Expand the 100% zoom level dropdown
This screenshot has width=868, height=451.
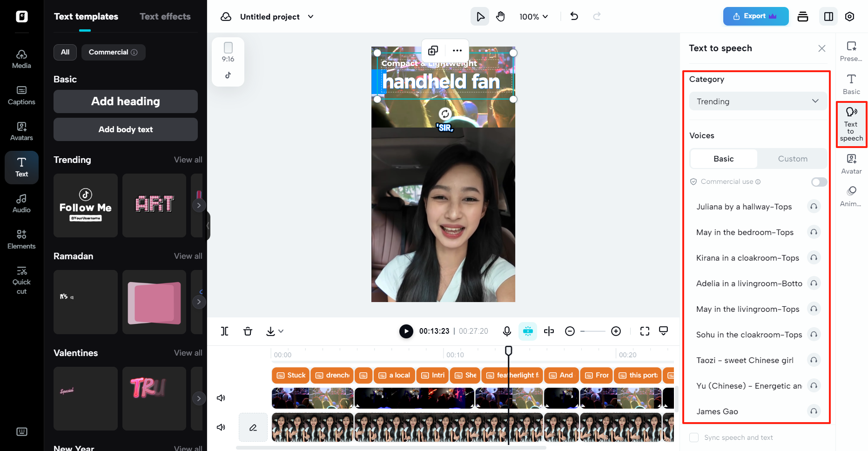(533, 16)
